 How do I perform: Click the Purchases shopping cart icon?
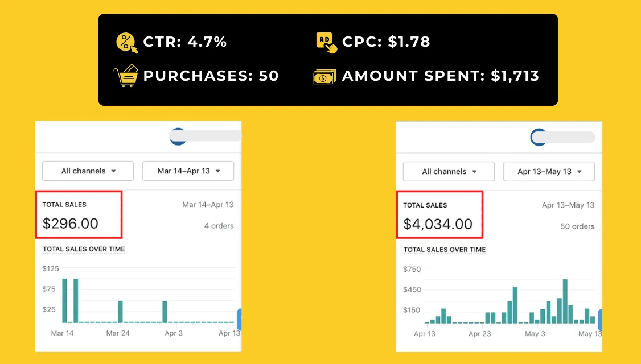[126, 76]
